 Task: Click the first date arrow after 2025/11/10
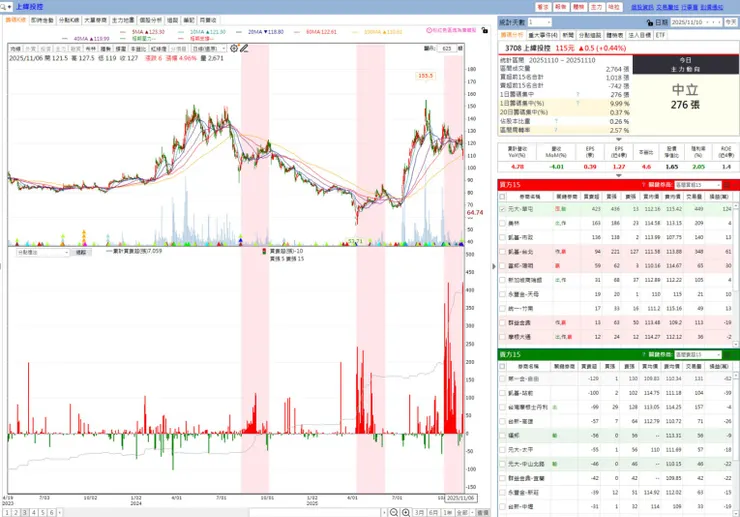click(707, 22)
